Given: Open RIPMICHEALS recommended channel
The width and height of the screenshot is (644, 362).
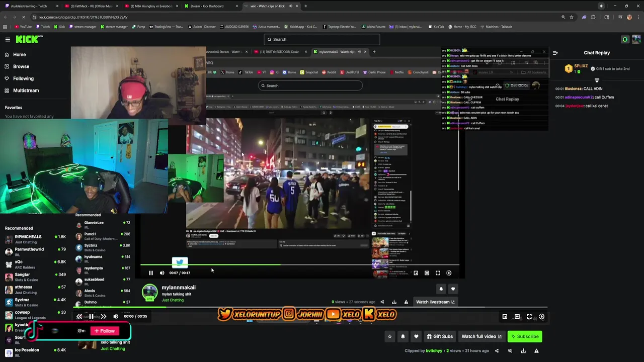Looking at the screenshot, I should click(35, 239).
